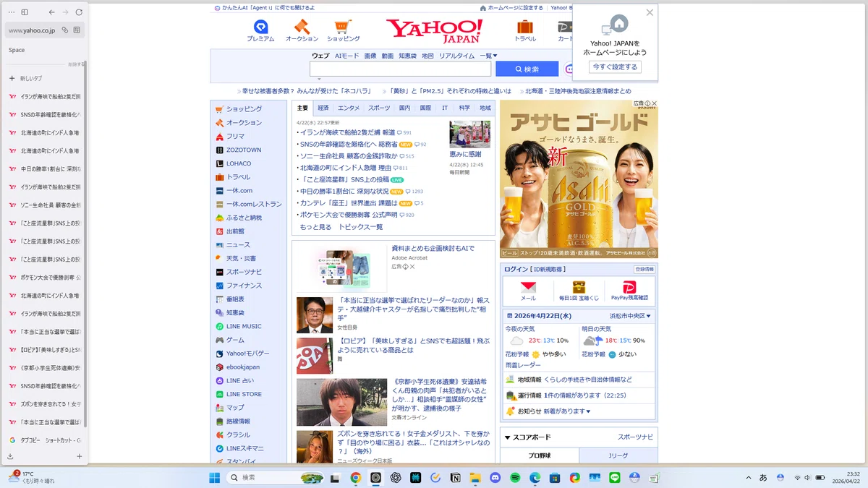Show hidden system tray icons chevron
This screenshot has width=868, height=488.
click(x=747, y=478)
